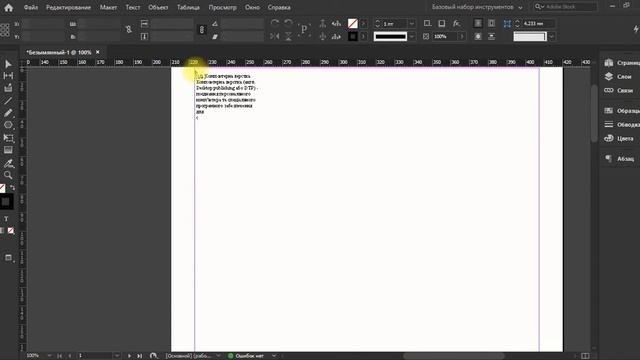Toggle auto-fit frame grid icon

tap(507, 24)
